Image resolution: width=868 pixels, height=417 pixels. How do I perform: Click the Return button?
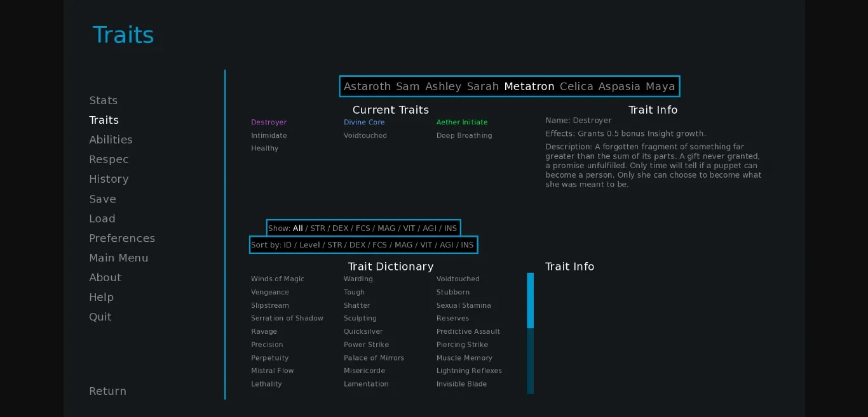pyautogui.click(x=107, y=391)
